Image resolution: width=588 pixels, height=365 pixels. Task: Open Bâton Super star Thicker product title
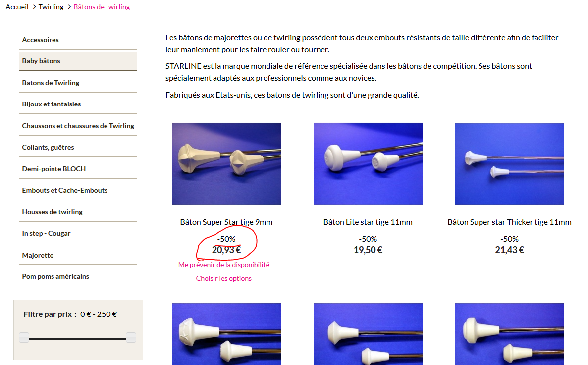click(x=509, y=222)
